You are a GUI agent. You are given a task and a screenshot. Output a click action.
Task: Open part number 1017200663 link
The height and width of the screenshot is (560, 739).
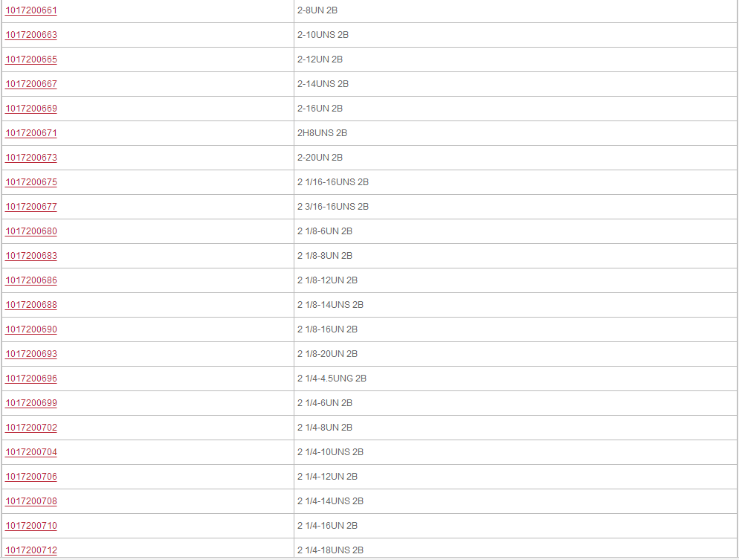click(x=31, y=35)
